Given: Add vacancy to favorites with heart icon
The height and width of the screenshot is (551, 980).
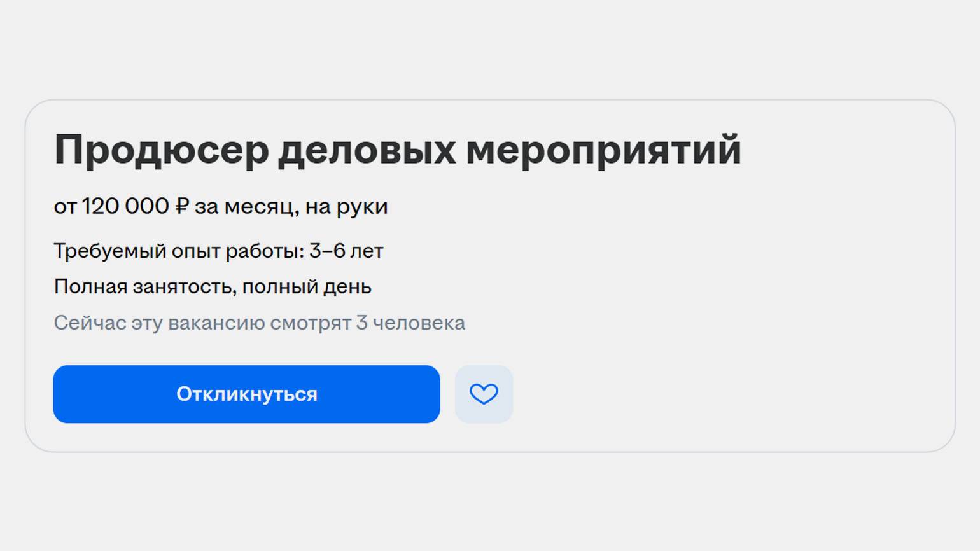Looking at the screenshot, I should click(x=484, y=394).
